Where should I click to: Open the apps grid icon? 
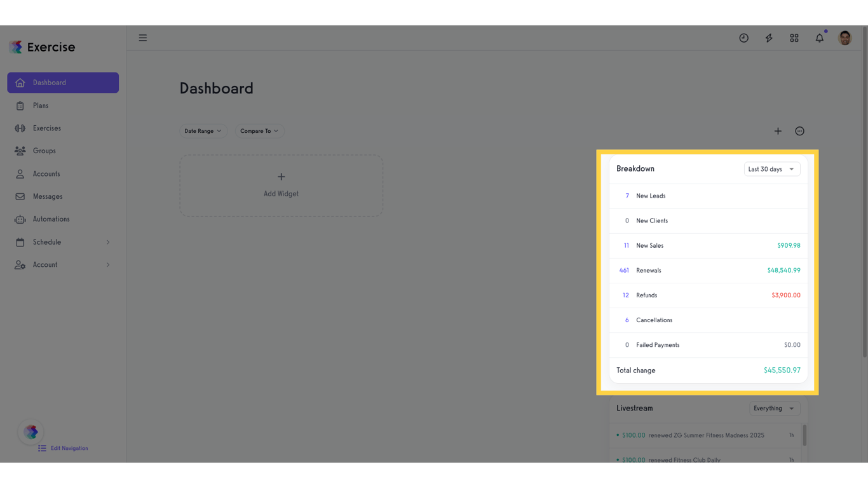tap(794, 37)
